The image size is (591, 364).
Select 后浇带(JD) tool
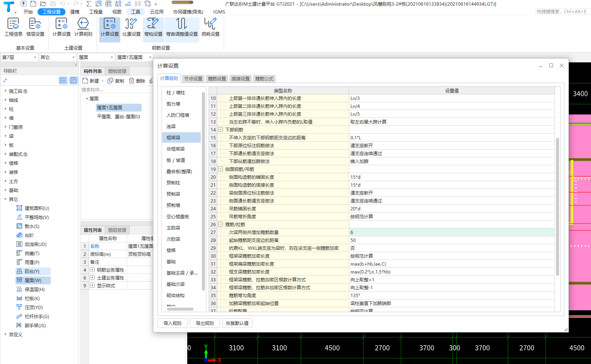click(32, 244)
